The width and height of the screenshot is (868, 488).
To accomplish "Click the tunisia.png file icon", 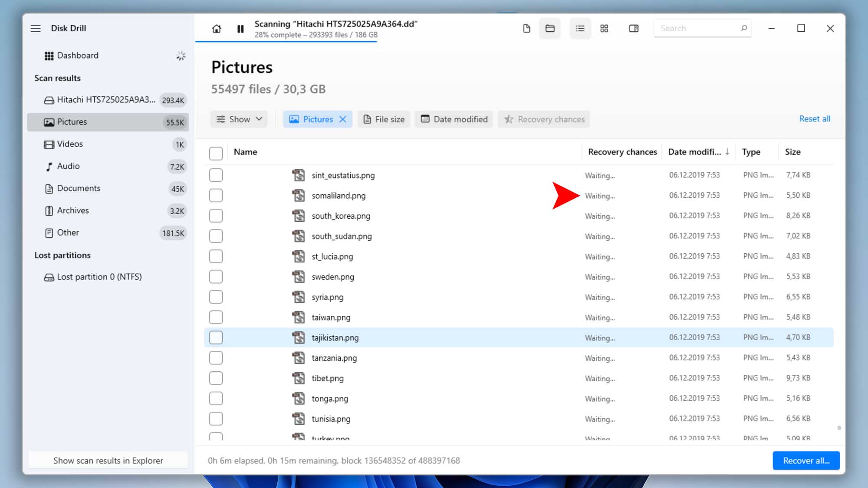I will (298, 419).
